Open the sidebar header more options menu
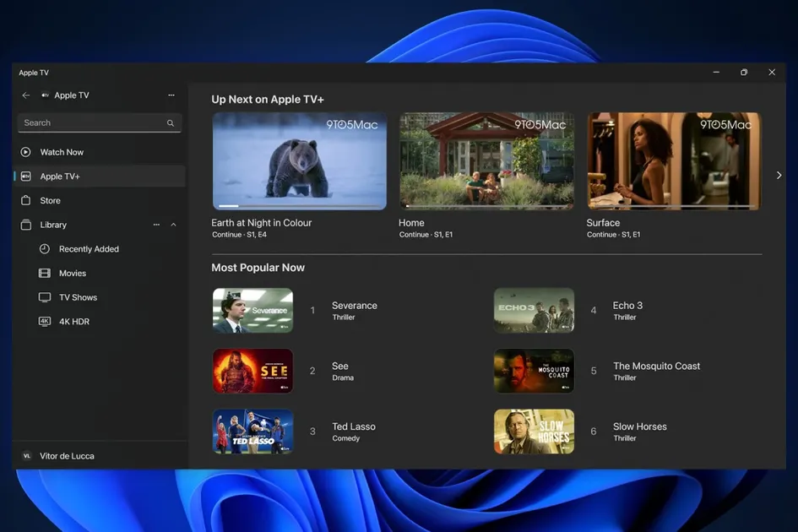This screenshot has width=798, height=532. click(x=171, y=95)
